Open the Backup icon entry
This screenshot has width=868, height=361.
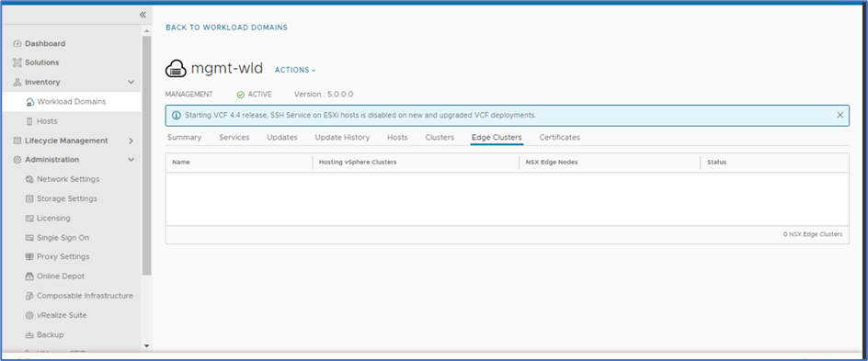click(30, 335)
